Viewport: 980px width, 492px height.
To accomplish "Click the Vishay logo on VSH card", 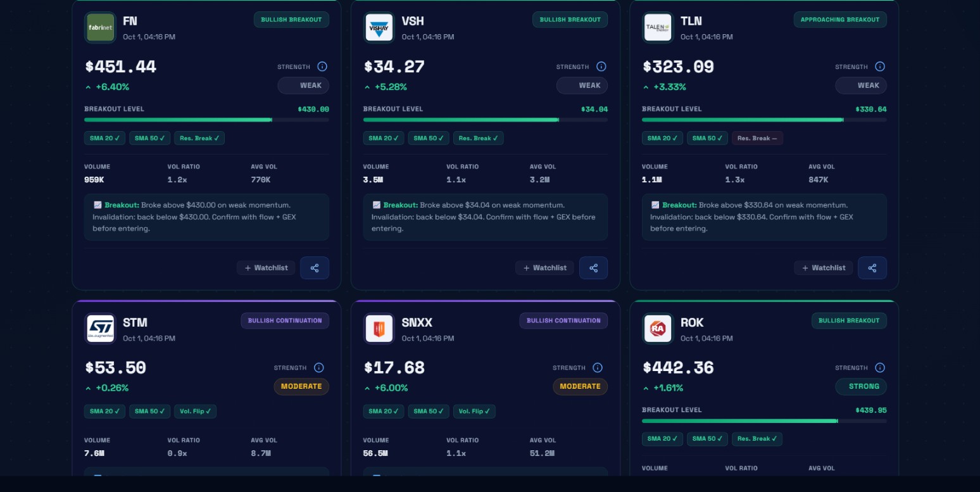I will click(x=379, y=28).
